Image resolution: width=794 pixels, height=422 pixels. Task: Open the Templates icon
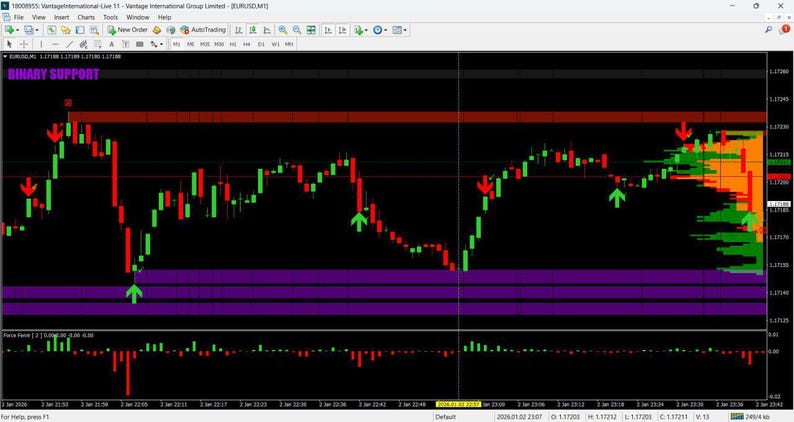[x=397, y=30]
